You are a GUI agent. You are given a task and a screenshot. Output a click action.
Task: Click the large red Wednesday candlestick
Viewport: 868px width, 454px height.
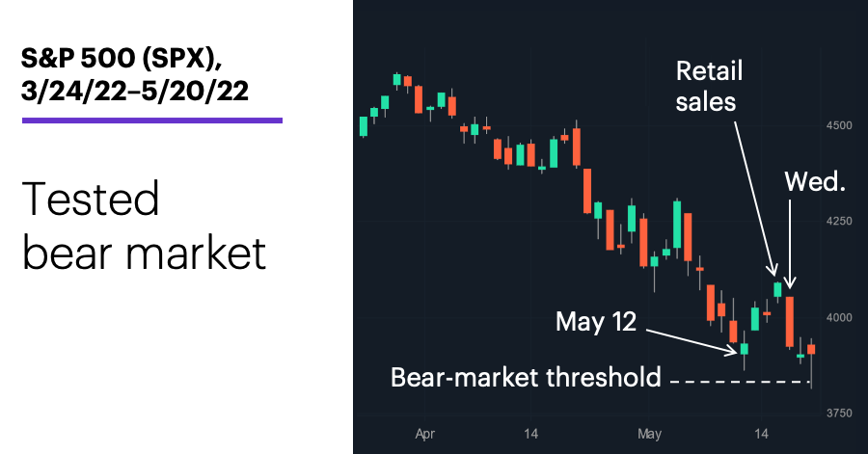tap(790, 322)
